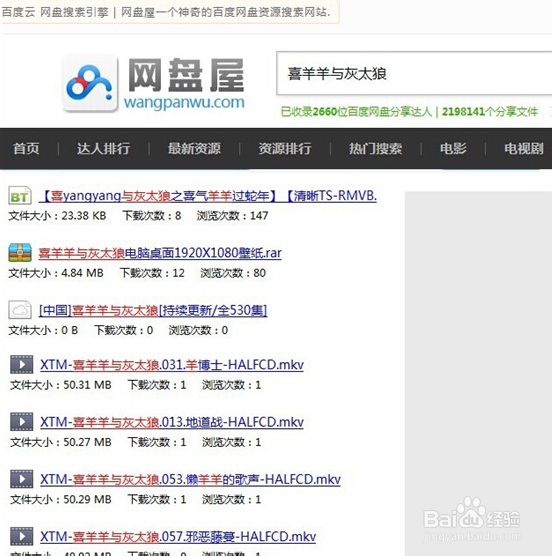
Task: Switch to the 电视剧 navigation item
Action: click(x=524, y=149)
